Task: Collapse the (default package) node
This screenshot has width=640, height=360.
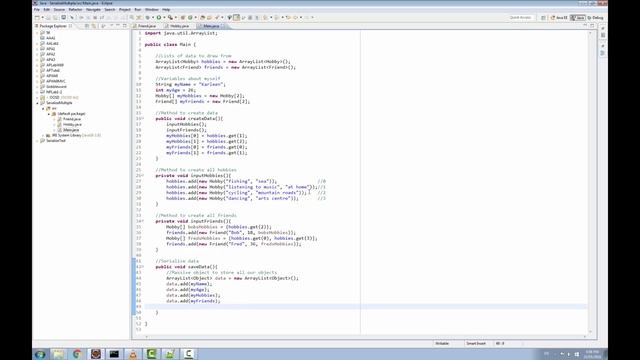Action: 49,114
